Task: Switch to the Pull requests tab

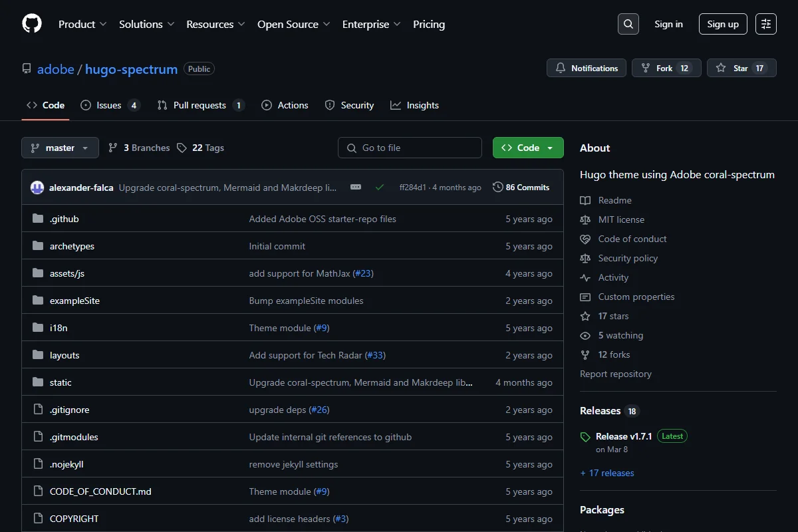Action: pos(201,105)
